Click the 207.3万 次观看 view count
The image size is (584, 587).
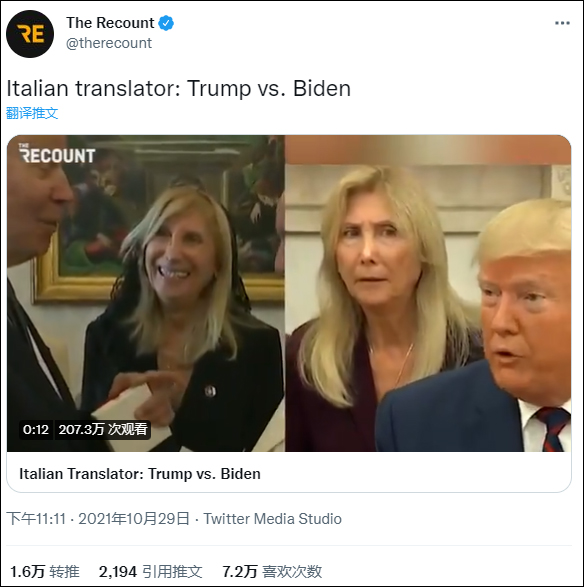103,429
